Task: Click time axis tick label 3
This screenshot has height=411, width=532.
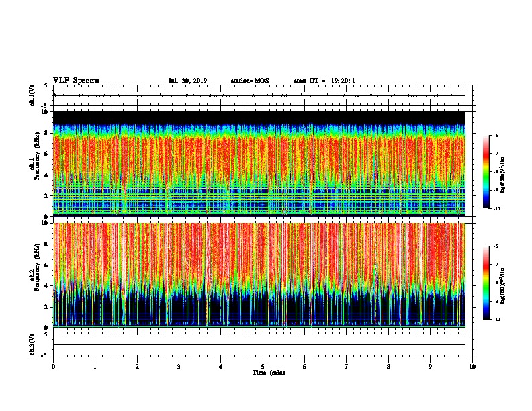Action: (x=179, y=366)
